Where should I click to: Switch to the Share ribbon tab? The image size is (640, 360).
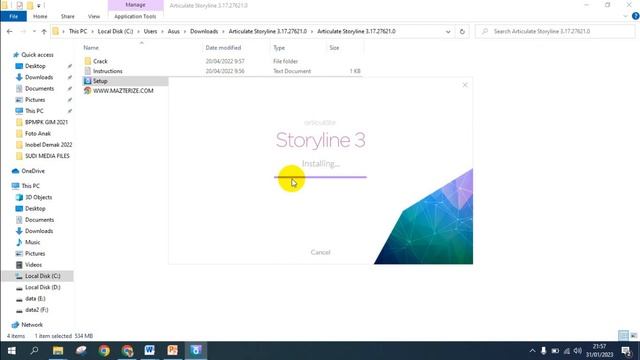67,16
